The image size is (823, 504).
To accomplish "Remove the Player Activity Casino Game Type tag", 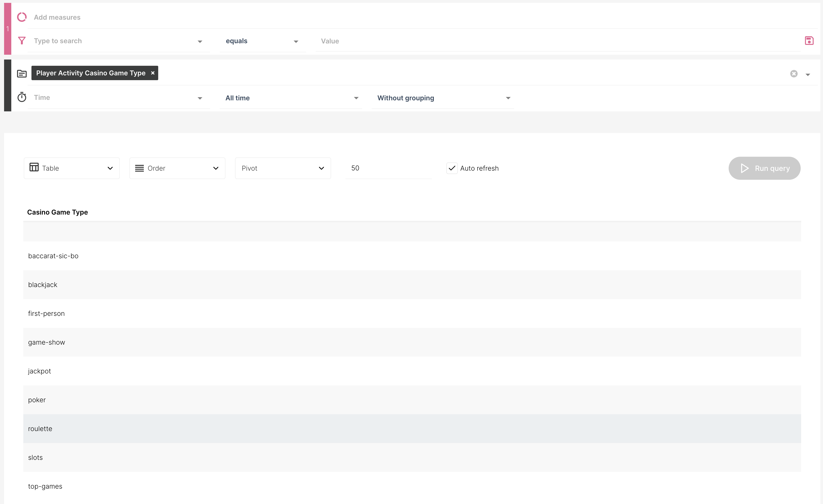I will point(153,73).
